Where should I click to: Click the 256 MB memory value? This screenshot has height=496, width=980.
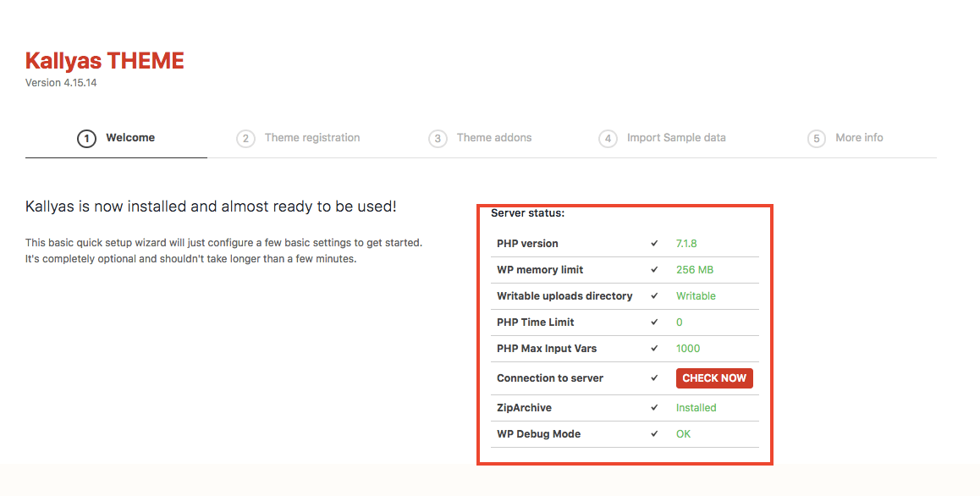[694, 270]
